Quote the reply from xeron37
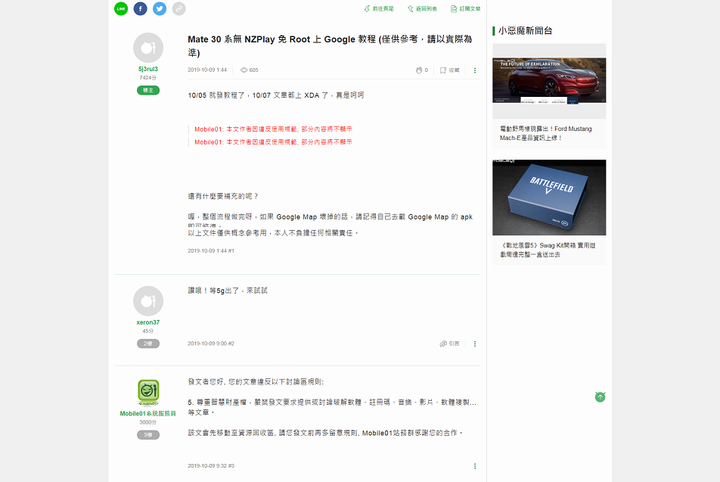Viewport: 720px width, 482px height. coord(450,343)
